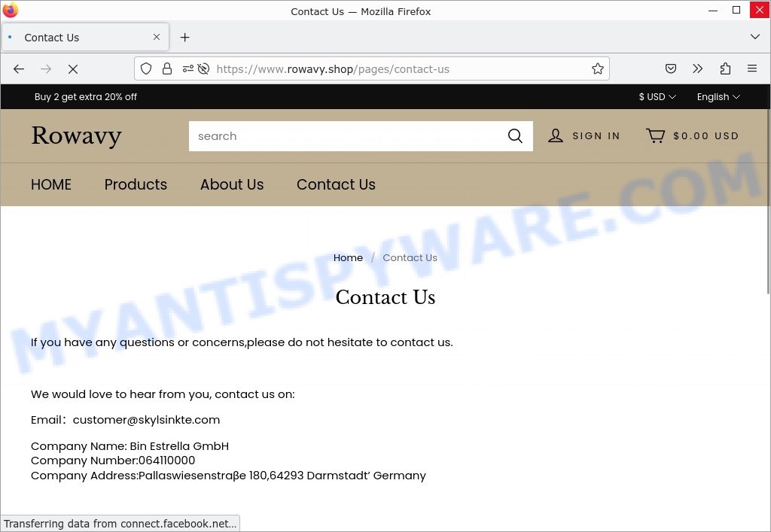Bookmark this page with the star
Image resolution: width=771 pixels, height=532 pixels.
(597, 68)
